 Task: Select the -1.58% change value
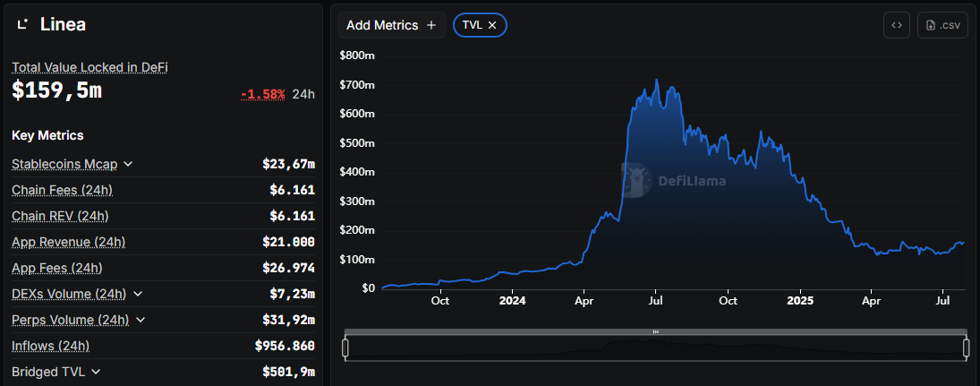[x=262, y=94]
